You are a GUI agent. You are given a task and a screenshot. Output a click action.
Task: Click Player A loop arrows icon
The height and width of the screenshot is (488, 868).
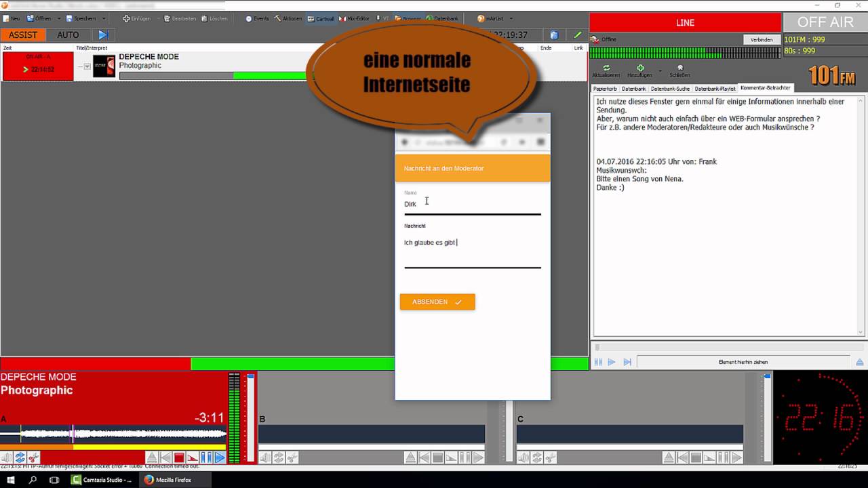click(x=20, y=457)
